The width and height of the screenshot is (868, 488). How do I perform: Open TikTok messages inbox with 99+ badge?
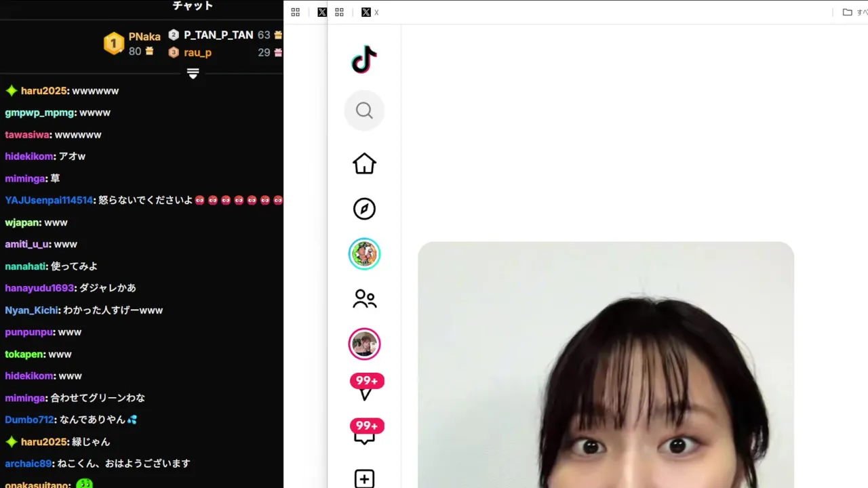pos(366,432)
